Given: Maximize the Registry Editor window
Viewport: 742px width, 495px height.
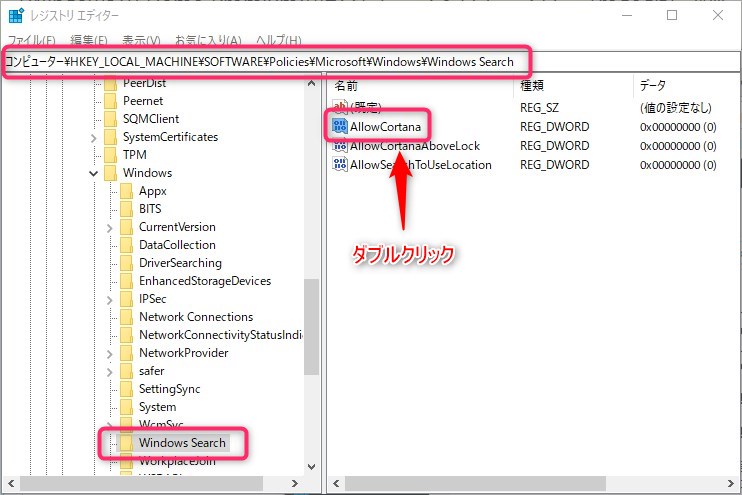Looking at the screenshot, I should (x=672, y=15).
